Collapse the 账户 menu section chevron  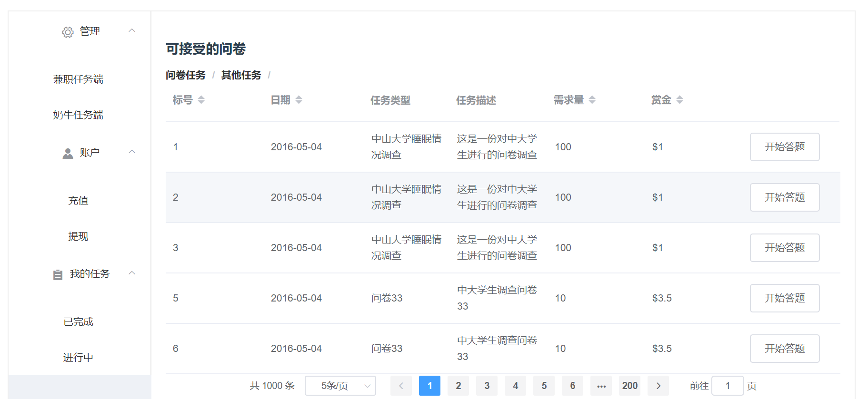[x=132, y=152]
